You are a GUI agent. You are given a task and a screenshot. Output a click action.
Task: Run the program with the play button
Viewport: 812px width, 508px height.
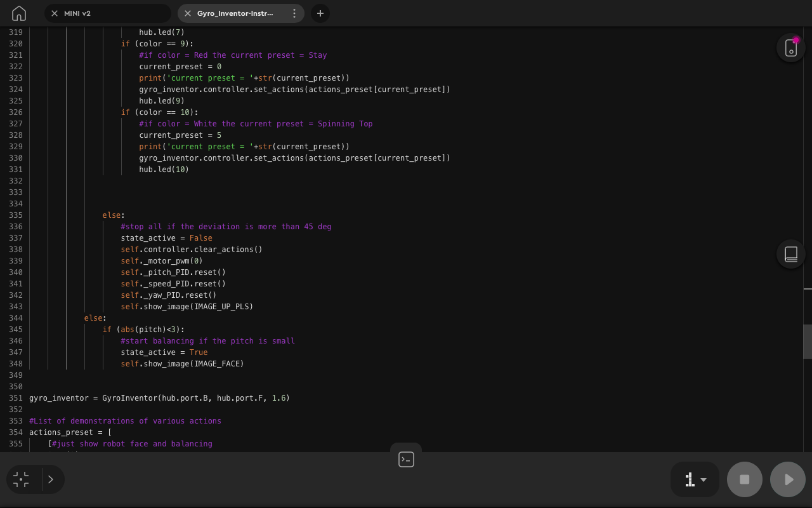[787, 479]
